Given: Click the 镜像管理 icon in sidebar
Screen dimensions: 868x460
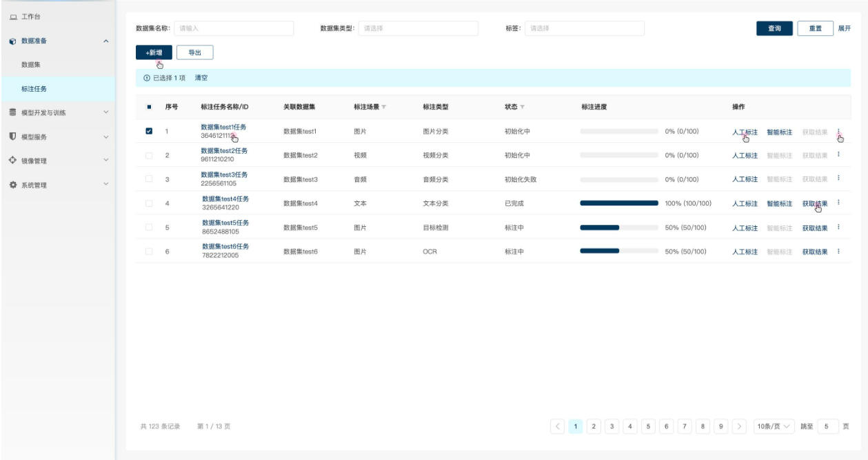Looking at the screenshot, I should 13,161.
